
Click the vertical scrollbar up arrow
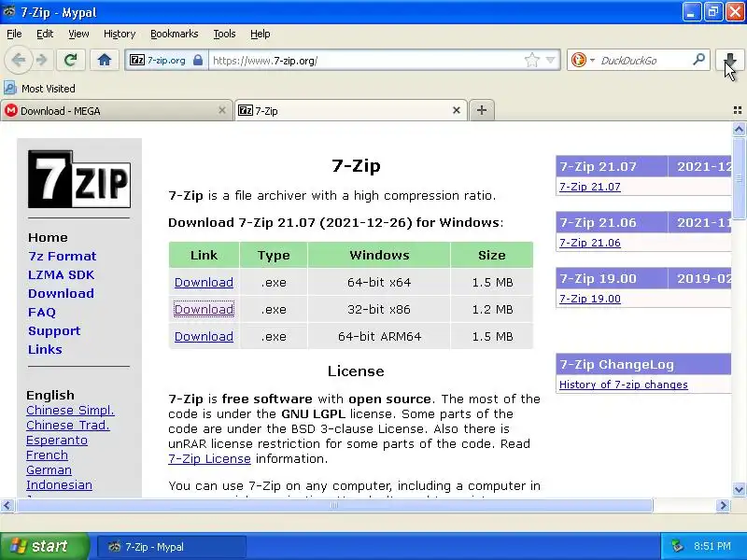(739, 129)
